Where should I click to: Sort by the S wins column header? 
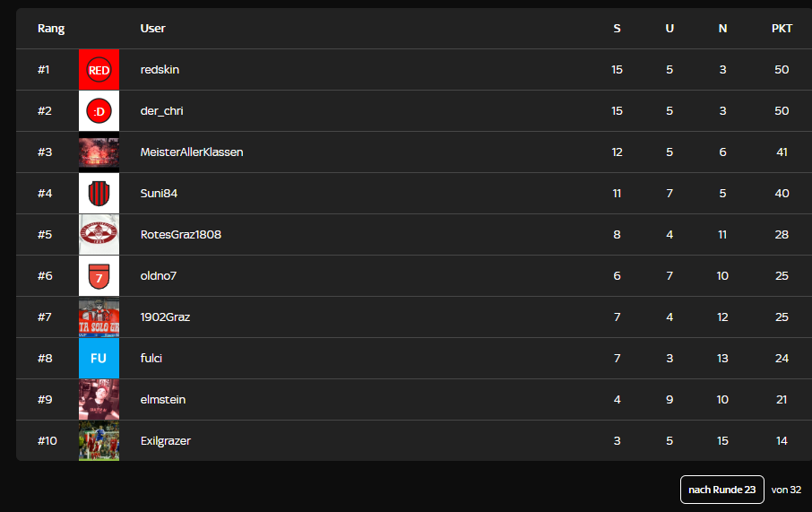[617, 29]
